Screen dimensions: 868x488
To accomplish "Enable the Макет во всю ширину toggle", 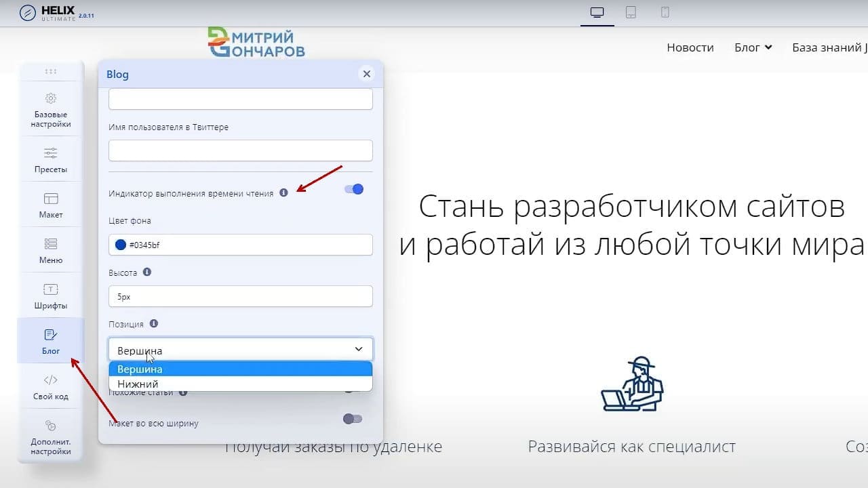I will (353, 419).
